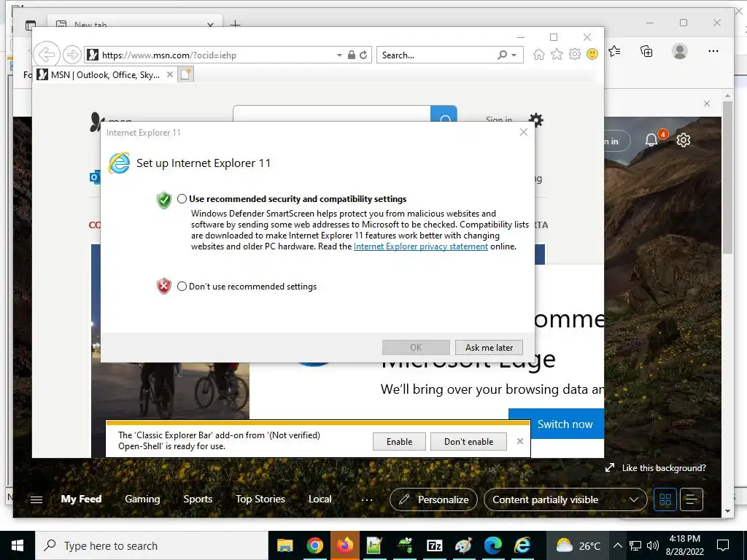Open the Edge feed hamburger menu
The image size is (747, 560).
(36, 499)
